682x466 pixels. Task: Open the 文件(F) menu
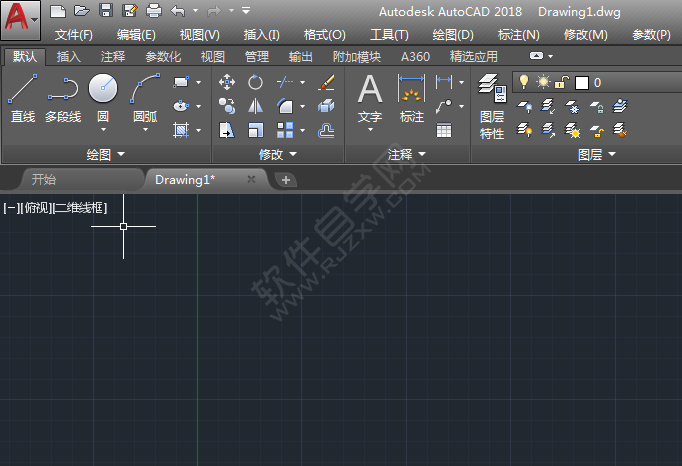tap(74, 35)
